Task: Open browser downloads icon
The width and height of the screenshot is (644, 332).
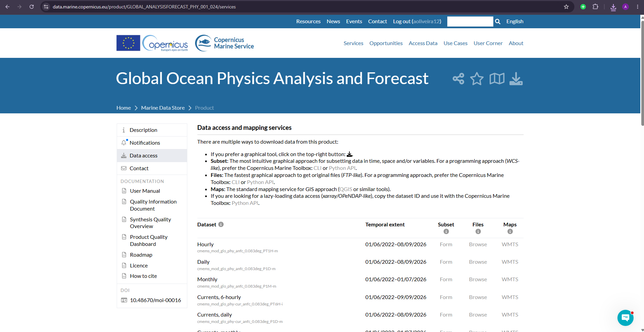Action: [x=613, y=7]
